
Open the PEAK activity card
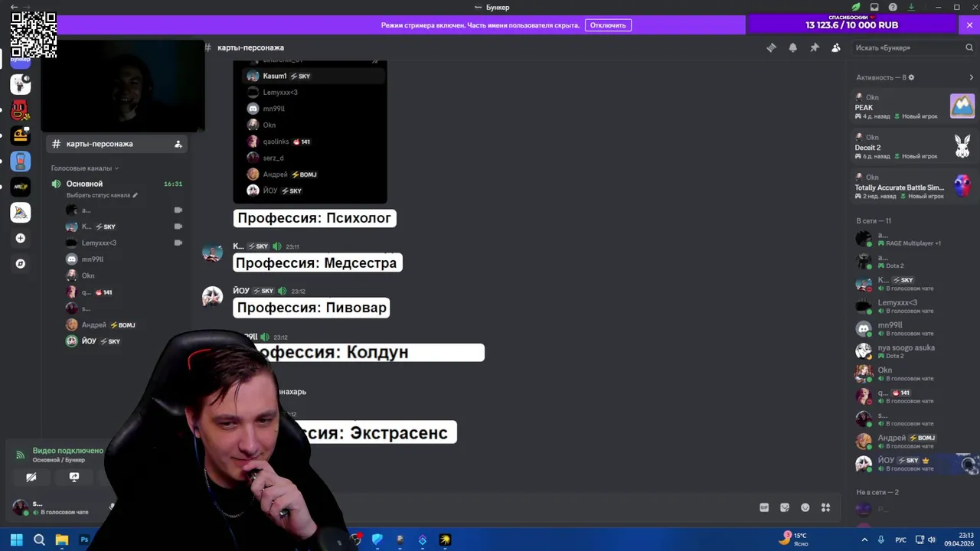915,106
